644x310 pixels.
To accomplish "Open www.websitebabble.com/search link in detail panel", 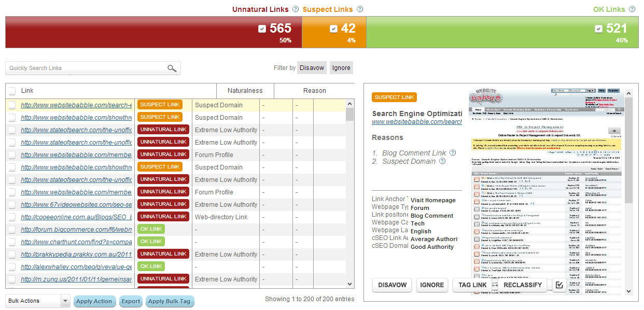I will [x=417, y=122].
